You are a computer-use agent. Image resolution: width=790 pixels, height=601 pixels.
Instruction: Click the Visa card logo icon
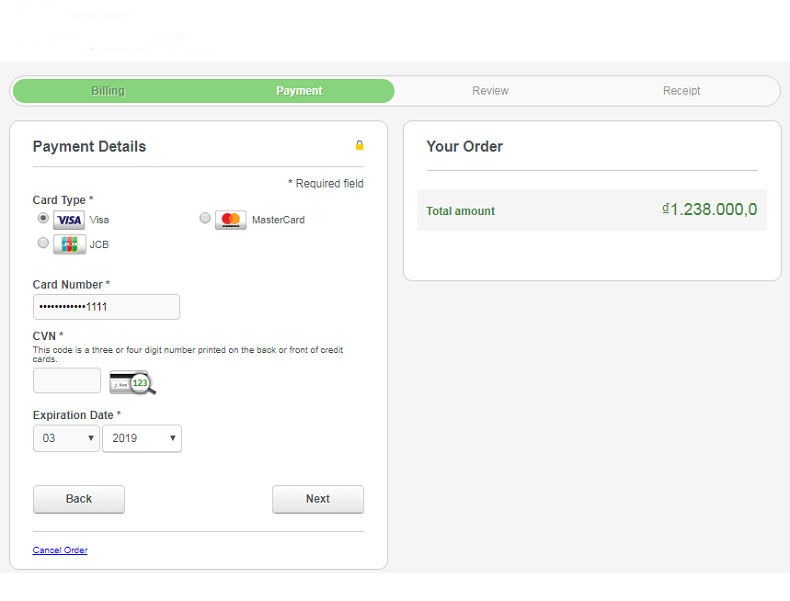[69, 220]
